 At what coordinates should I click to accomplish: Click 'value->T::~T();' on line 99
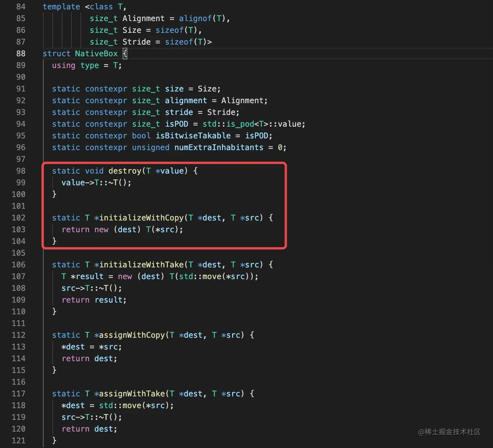tap(96, 183)
